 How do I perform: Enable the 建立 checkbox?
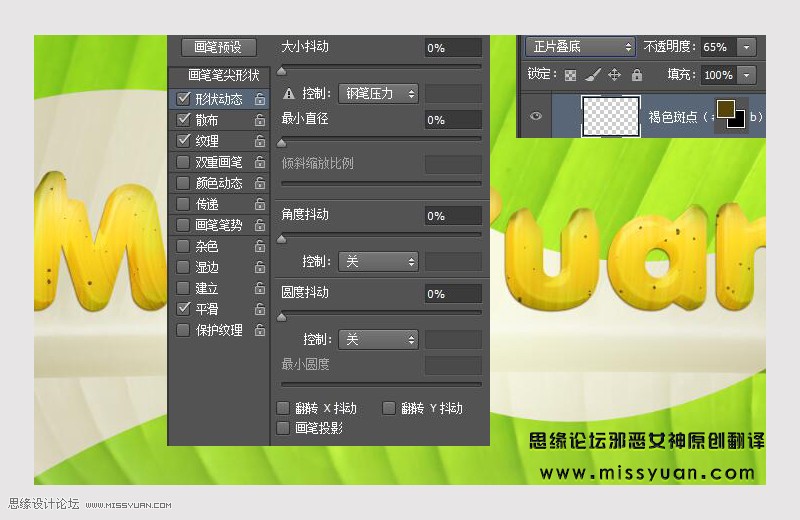(183, 288)
